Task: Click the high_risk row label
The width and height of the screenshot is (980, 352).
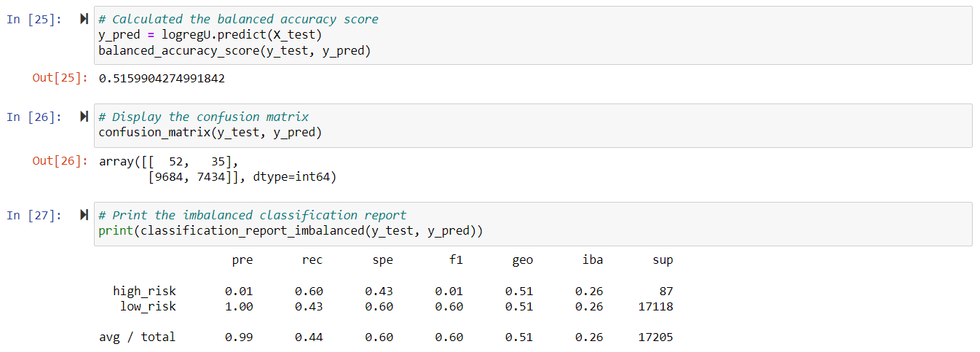Action: click(144, 292)
